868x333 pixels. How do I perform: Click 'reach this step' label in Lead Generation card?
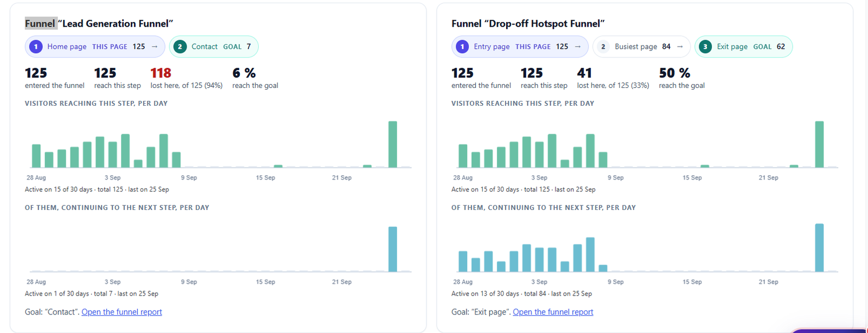coord(117,86)
